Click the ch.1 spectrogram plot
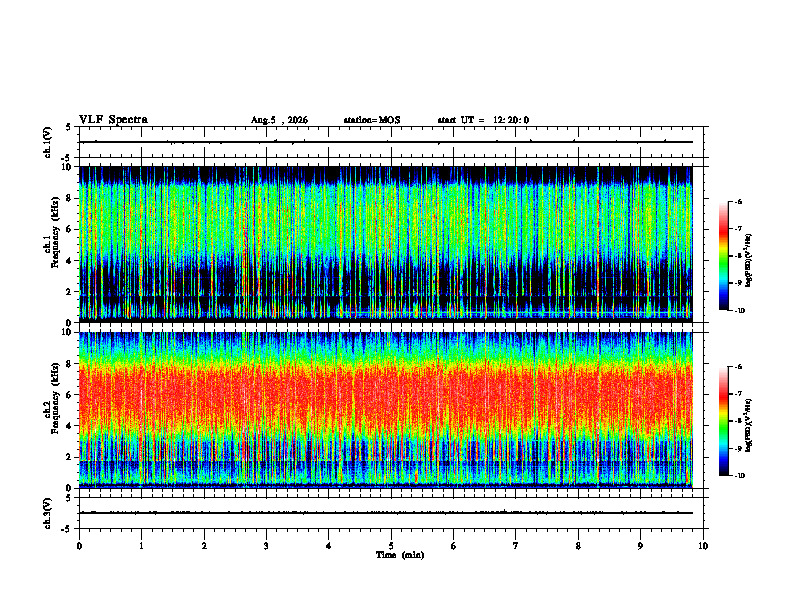Image resolution: width=792 pixels, height=612 pixels. point(386,244)
